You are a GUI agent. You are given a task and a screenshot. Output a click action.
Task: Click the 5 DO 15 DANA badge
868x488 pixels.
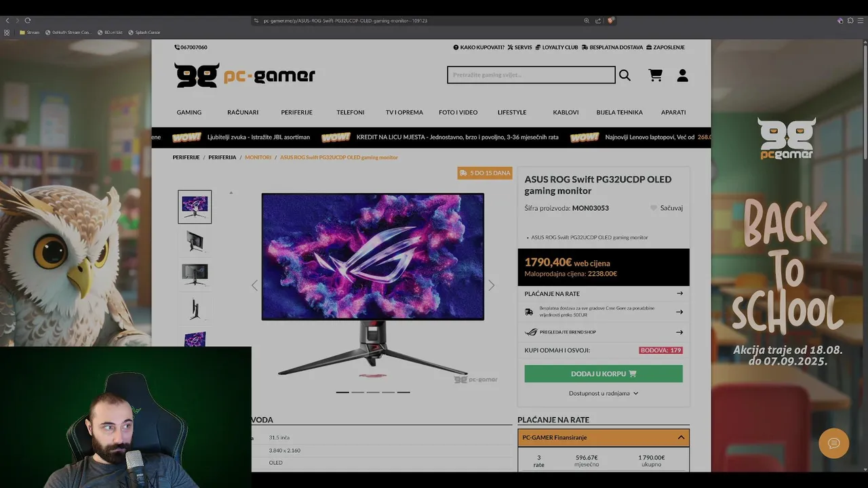[x=485, y=173]
